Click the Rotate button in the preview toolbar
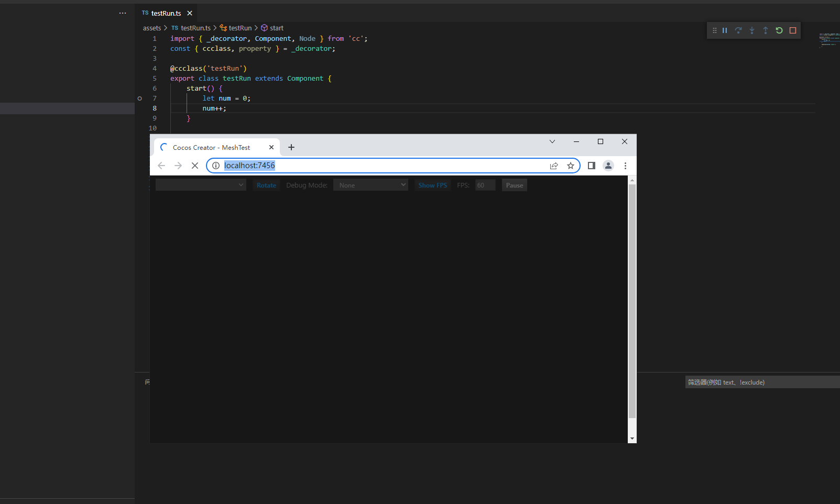Image resolution: width=840 pixels, height=504 pixels. point(266,184)
